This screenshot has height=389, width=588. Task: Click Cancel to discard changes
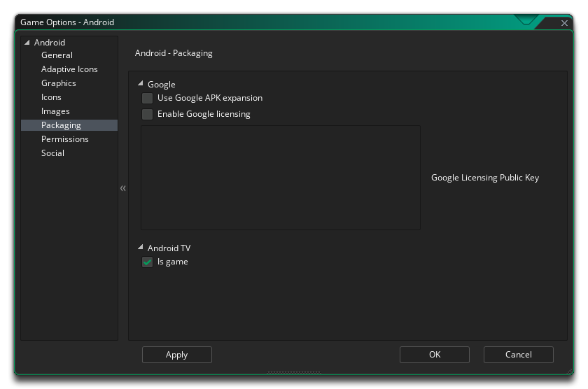[x=519, y=355]
